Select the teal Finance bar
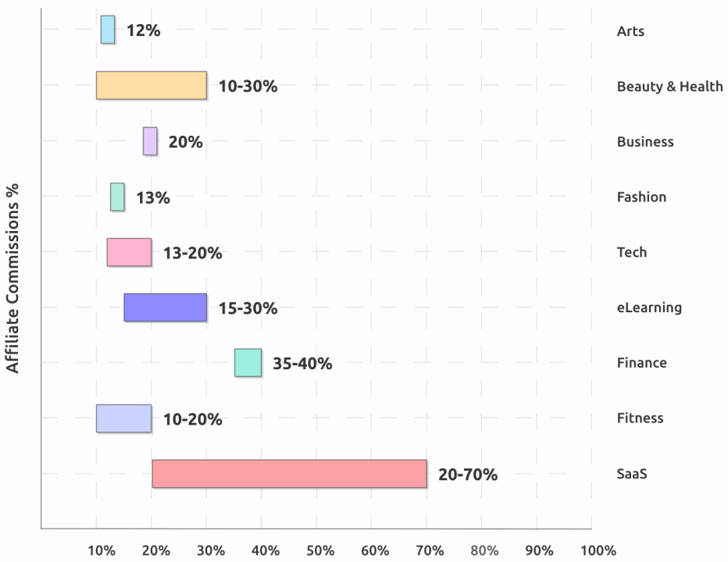Screen dimensions: 728x562 tap(248, 363)
